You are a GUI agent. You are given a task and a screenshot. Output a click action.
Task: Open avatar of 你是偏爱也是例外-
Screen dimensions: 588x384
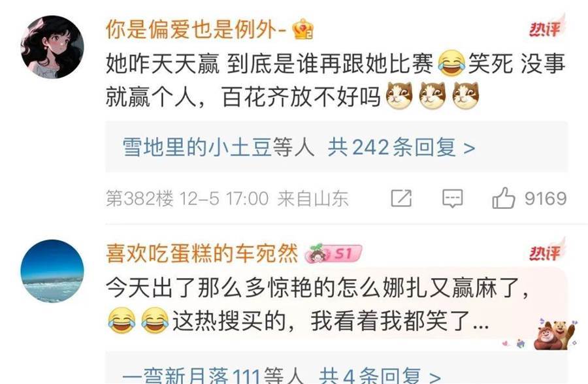click(x=52, y=47)
